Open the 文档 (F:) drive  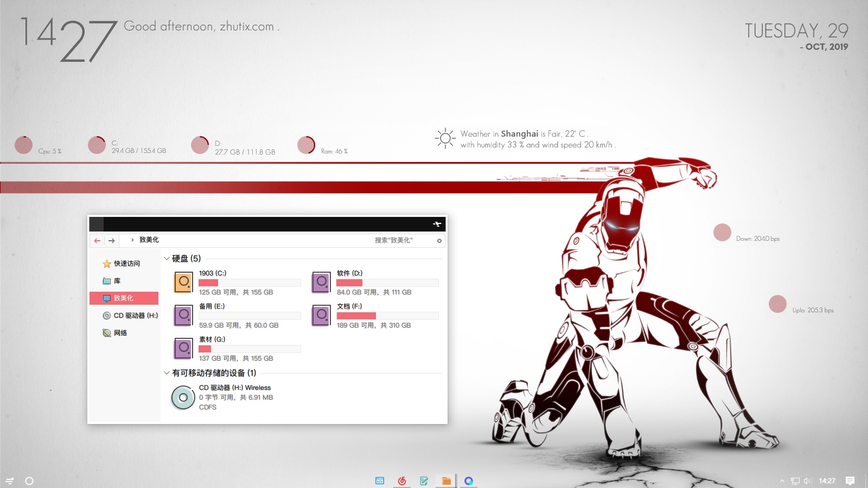pos(321,316)
